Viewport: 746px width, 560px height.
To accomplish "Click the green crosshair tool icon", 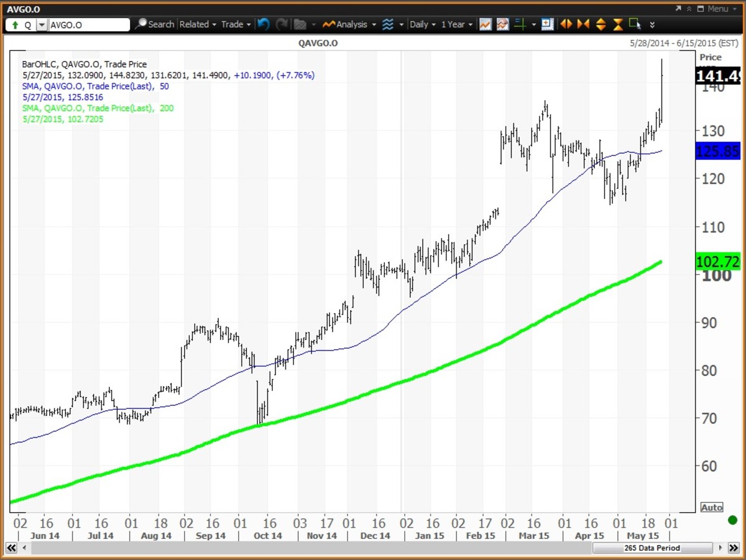I will coord(520,24).
